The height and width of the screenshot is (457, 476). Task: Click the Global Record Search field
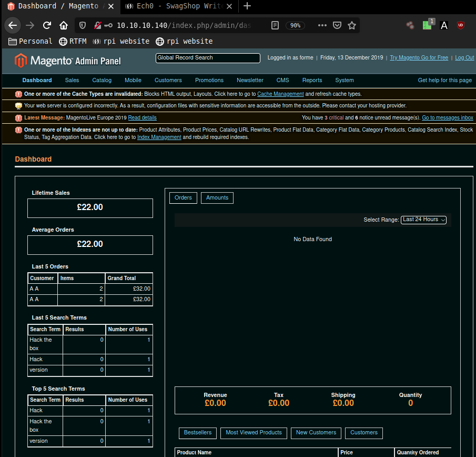pos(208,58)
